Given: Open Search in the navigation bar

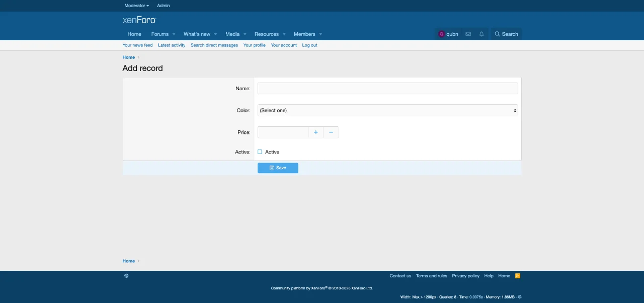Looking at the screenshot, I should [x=506, y=34].
